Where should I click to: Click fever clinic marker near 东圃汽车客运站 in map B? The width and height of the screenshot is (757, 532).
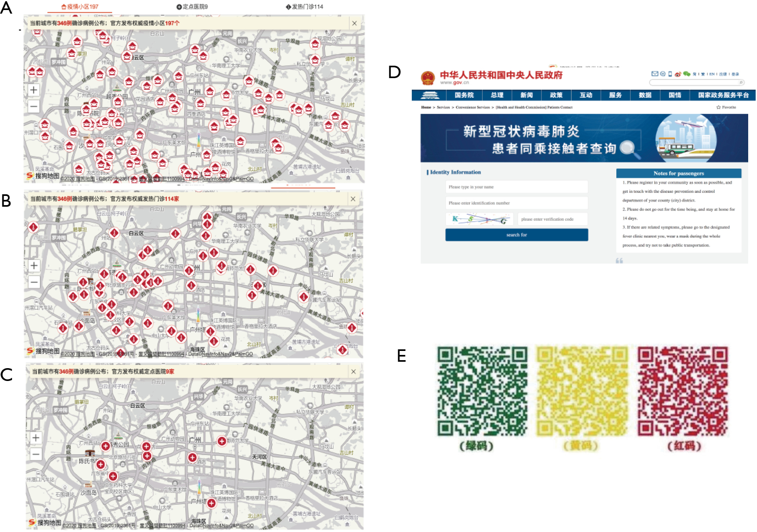304,297
